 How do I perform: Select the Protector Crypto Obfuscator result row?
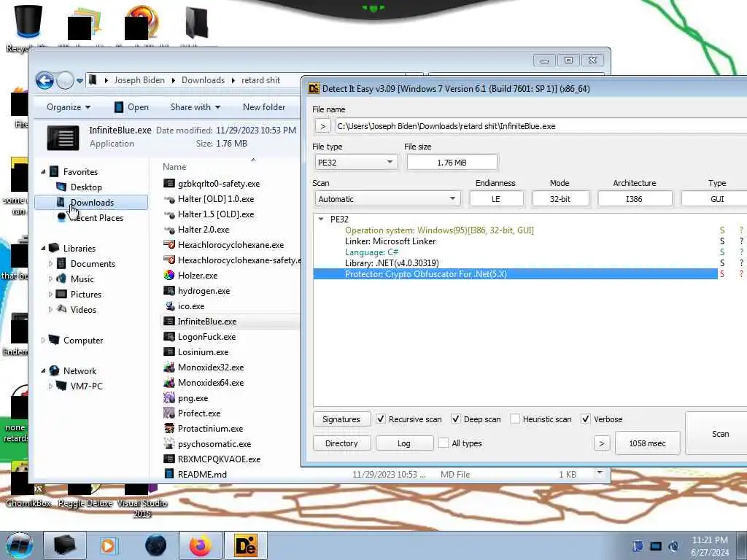(516, 274)
